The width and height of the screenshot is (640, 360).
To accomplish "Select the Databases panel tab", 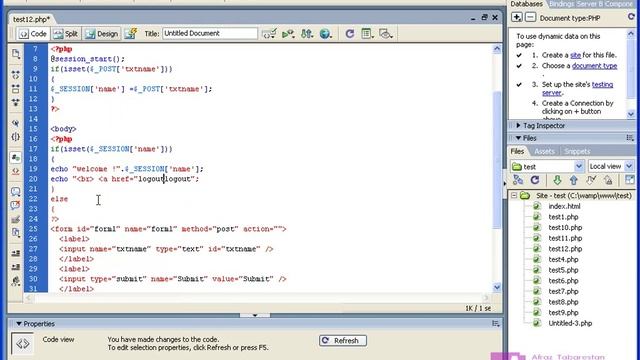I will pos(526,4).
